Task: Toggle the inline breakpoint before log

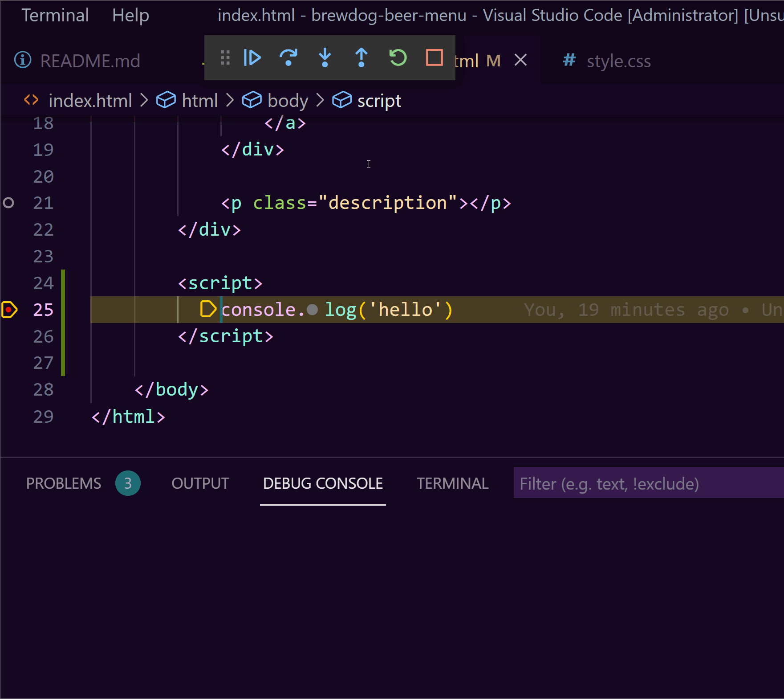Action: [x=313, y=310]
